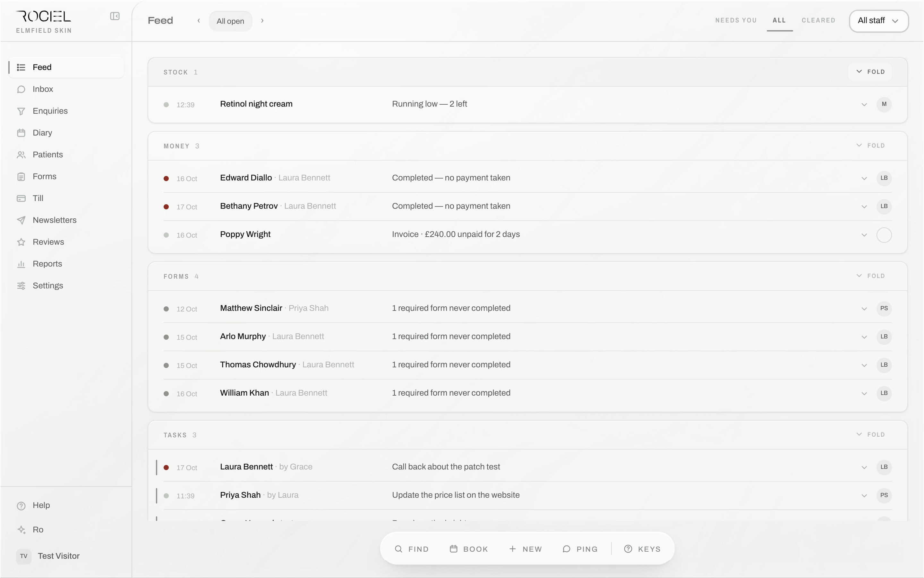Switch to Cleared tab

818,20
